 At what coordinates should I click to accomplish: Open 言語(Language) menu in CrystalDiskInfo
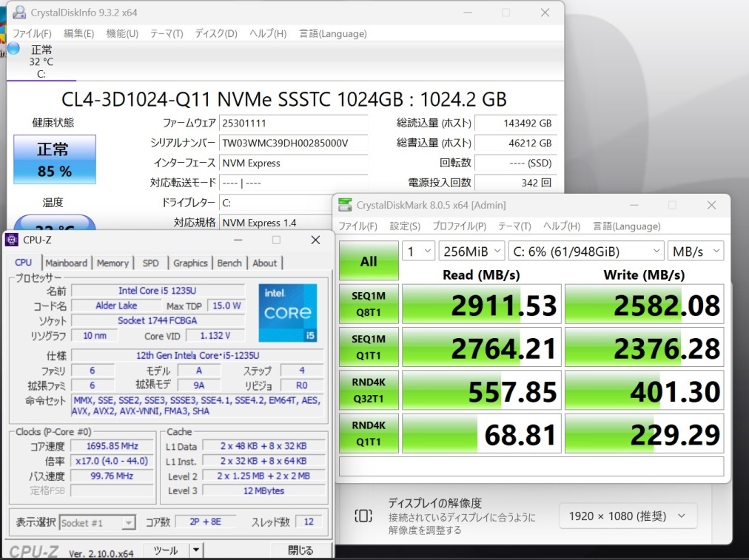pyautogui.click(x=333, y=33)
